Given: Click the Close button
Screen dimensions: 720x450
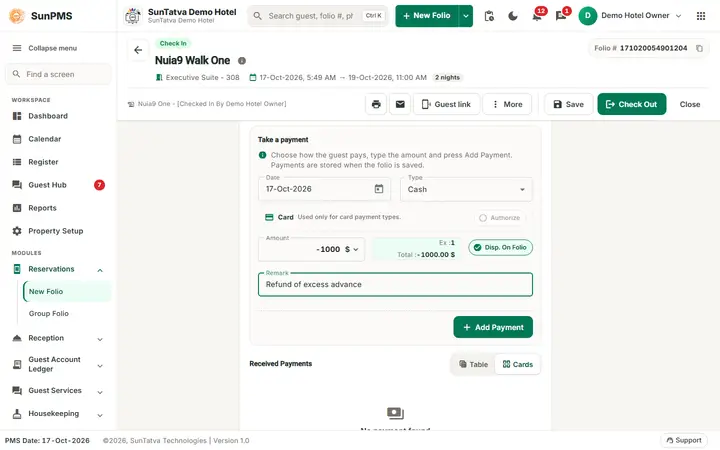Looking at the screenshot, I should tap(690, 104).
